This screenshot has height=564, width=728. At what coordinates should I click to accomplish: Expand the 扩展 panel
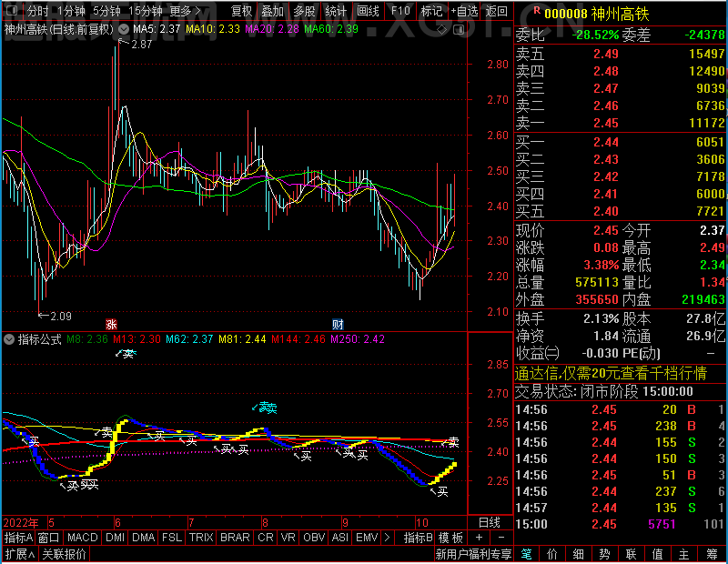tap(20, 554)
